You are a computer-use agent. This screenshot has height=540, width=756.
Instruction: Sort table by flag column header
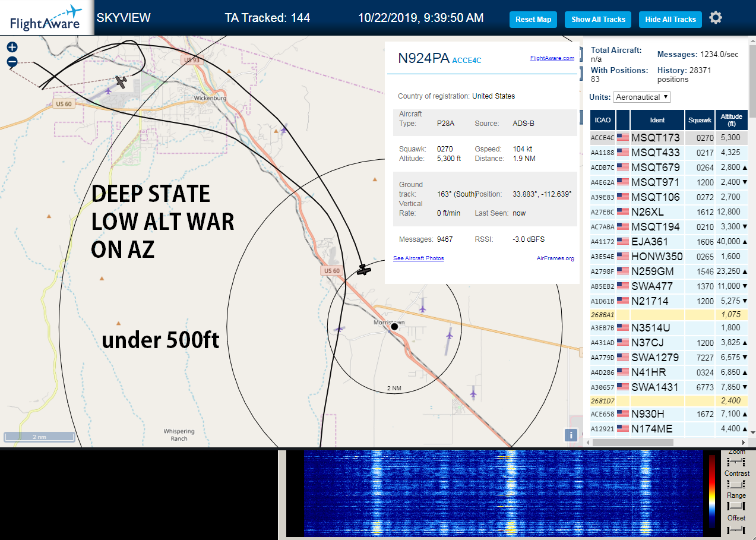click(x=623, y=120)
